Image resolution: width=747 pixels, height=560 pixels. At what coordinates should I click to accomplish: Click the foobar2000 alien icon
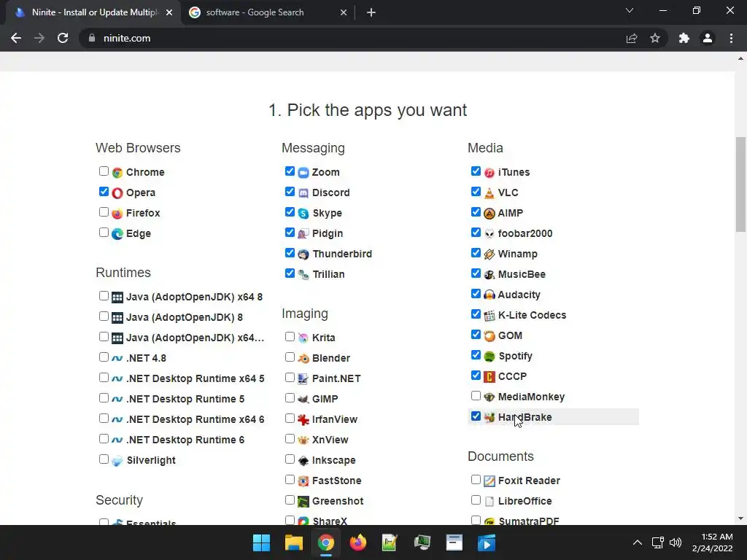point(489,234)
